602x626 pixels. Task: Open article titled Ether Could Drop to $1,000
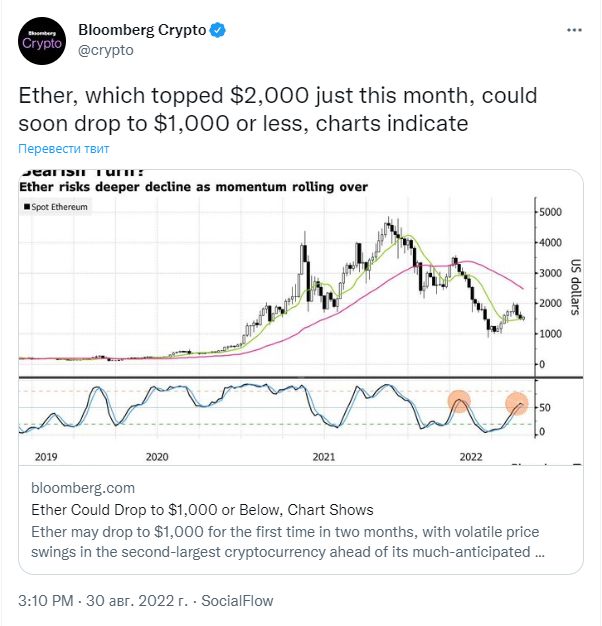tap(202, 510)
